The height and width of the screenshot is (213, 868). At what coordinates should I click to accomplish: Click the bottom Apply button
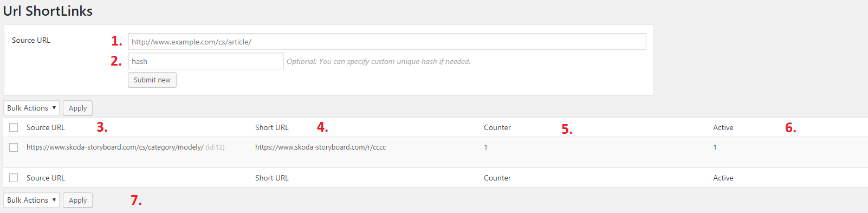78,201
